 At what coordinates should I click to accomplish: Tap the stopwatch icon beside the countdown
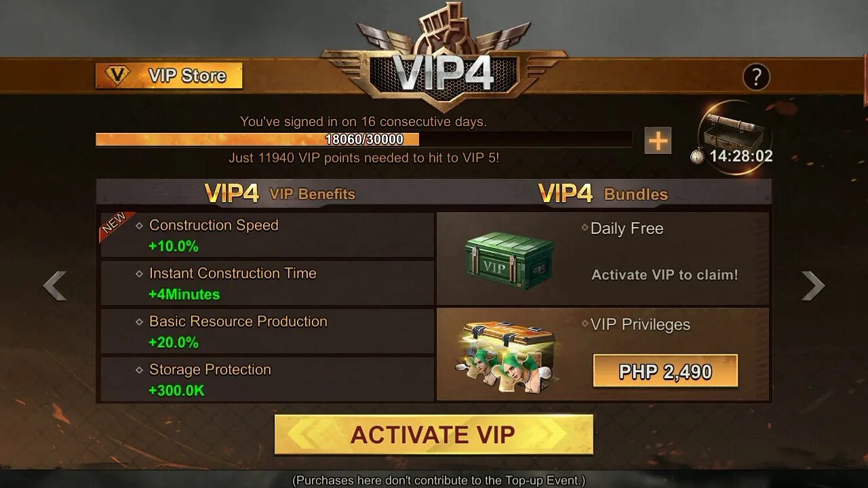[697, 157]
